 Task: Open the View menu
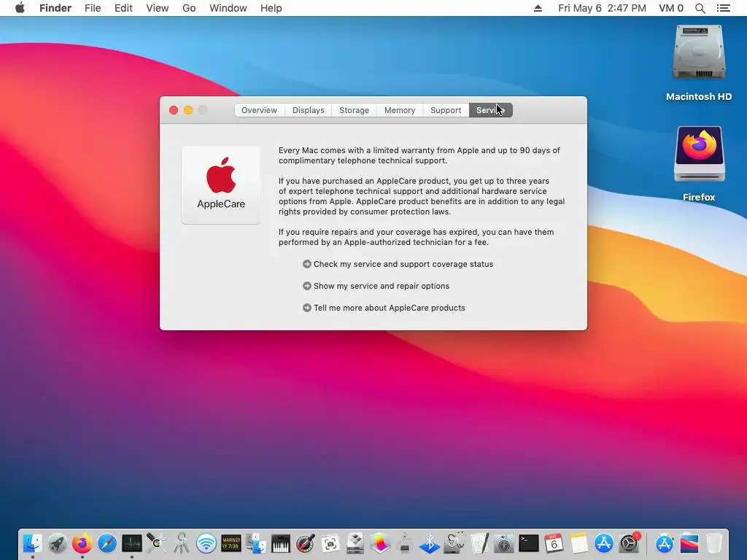point(158,8)
